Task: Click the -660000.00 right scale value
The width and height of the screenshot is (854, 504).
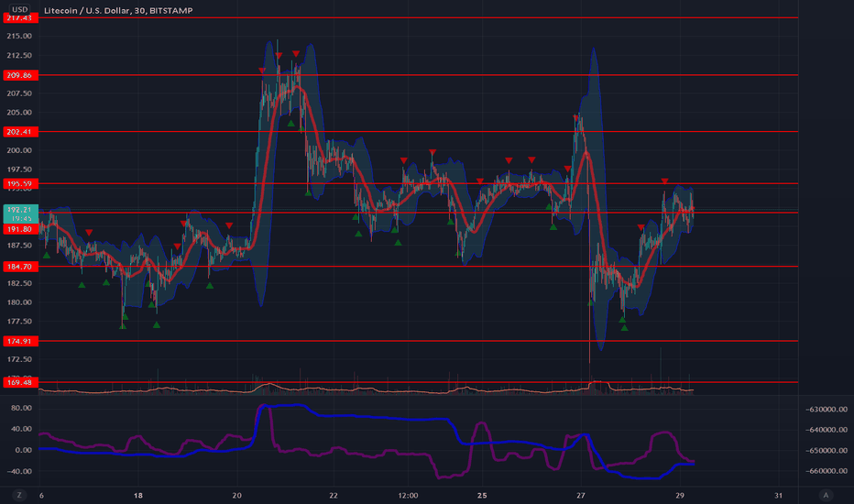Action: [827, 471]
